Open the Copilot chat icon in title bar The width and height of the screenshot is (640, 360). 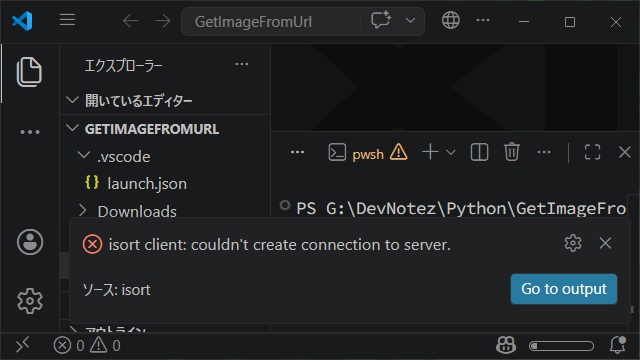click(381, 20)
